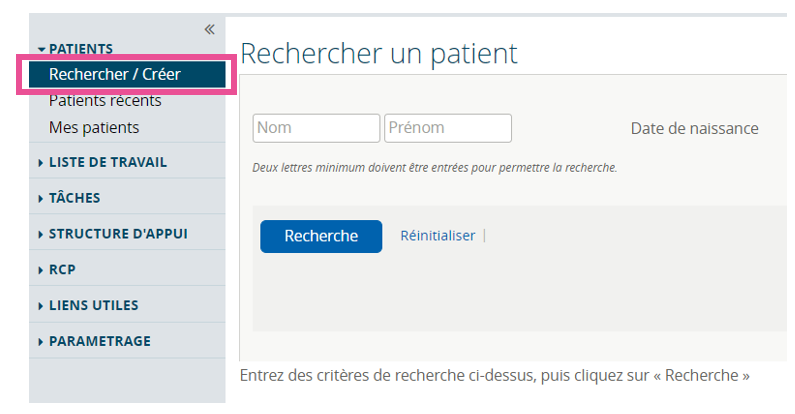The height and width of the screenshot is (414, 795).
Task: Focus the Prénom input field
Action: tap(447, 128)
